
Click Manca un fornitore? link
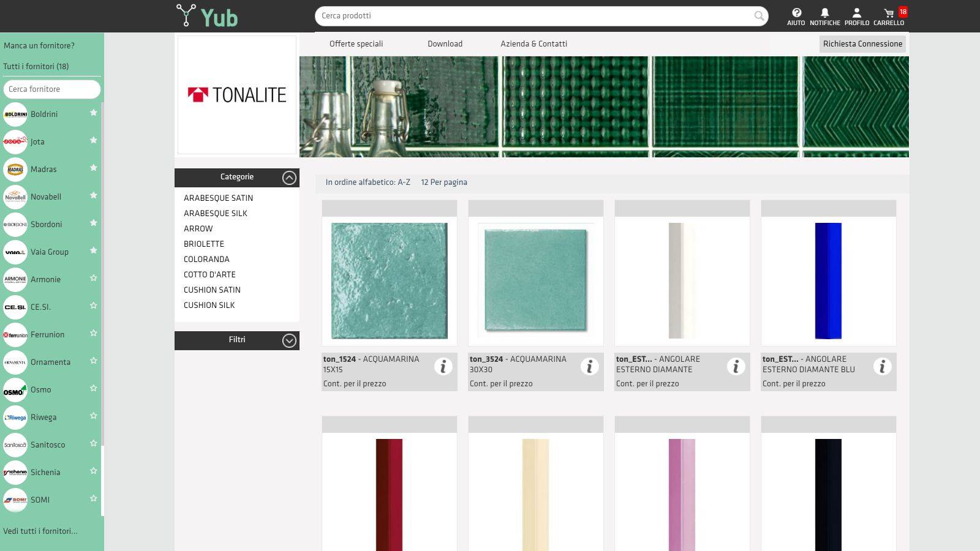click(39, 46)
